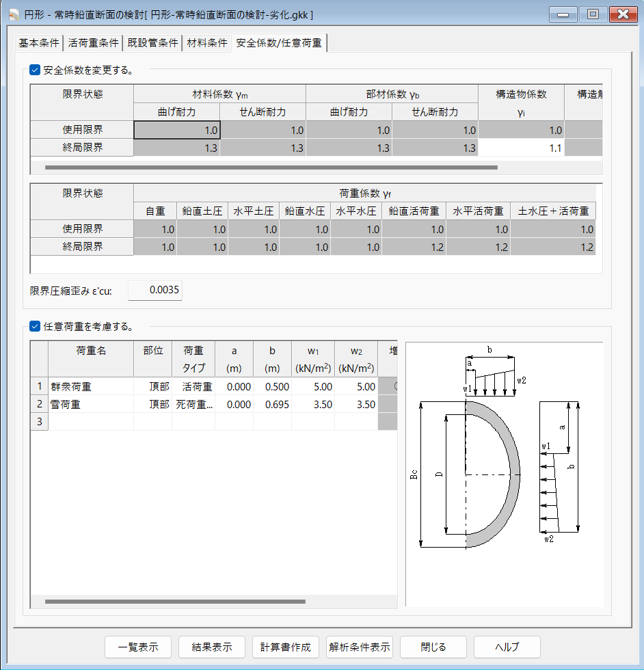
Task: Click 頂部 position cell of 群衆荷重
Action: tap(153, 386)
